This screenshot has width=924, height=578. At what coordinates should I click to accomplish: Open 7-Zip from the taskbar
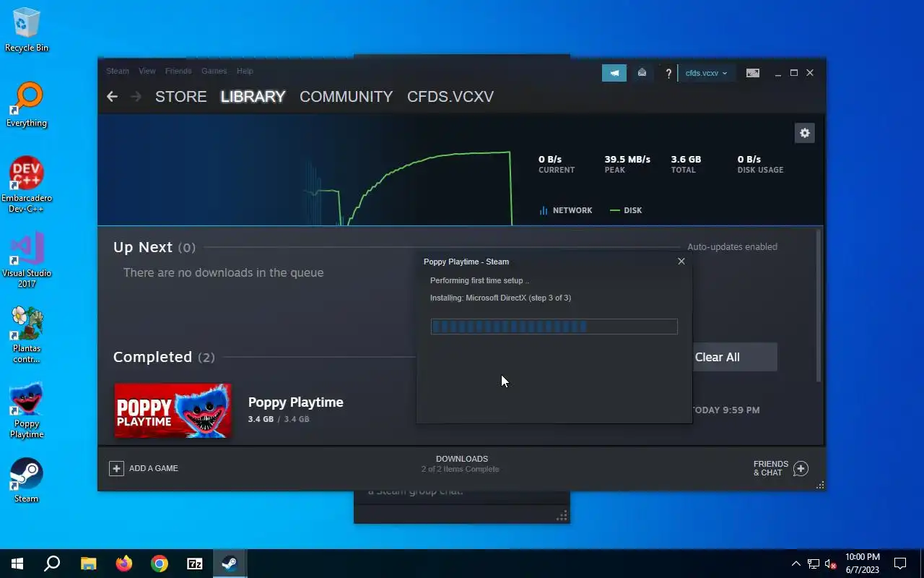195,564
